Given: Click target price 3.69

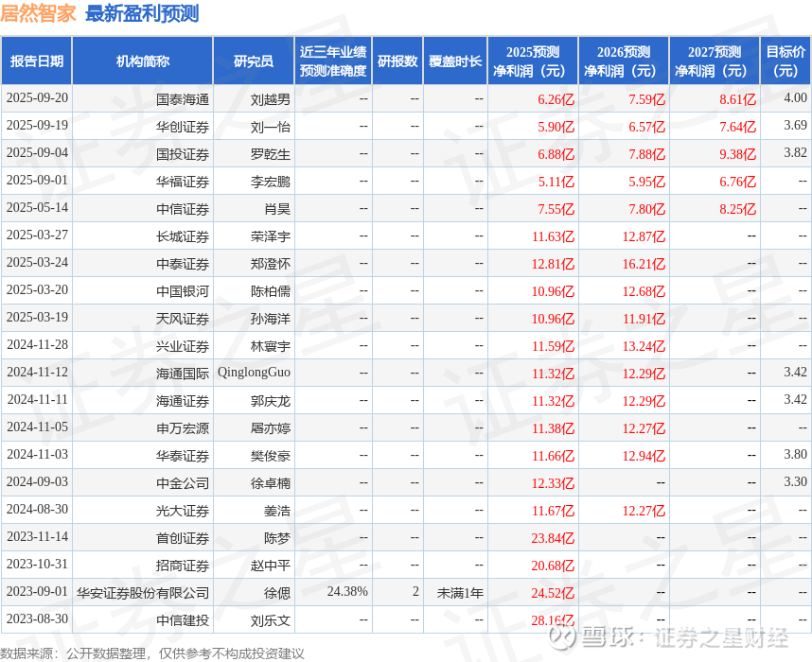Looking at the screenshot, I should (795, 125).
